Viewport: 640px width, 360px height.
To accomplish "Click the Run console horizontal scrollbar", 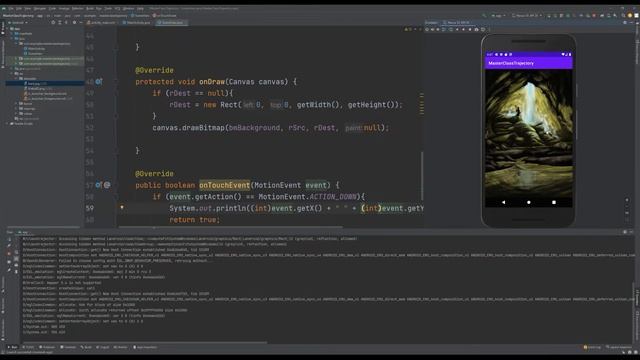I will [145, 342].
